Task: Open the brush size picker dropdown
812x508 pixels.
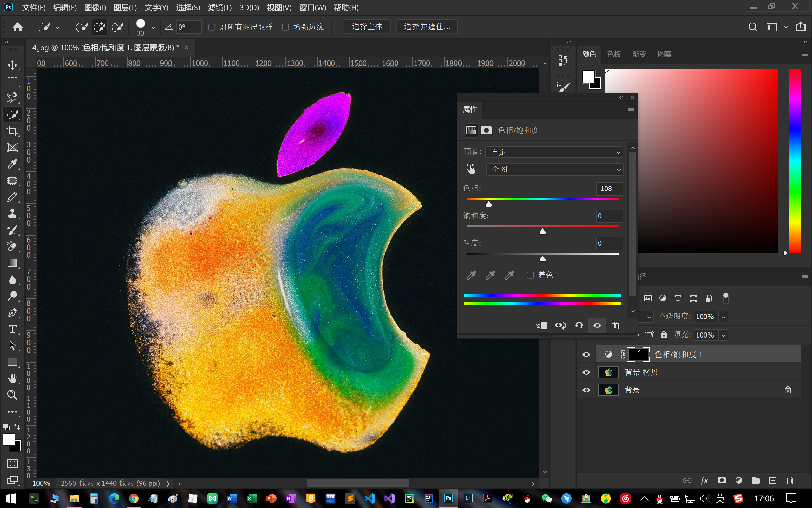Action: coord(154,28)
